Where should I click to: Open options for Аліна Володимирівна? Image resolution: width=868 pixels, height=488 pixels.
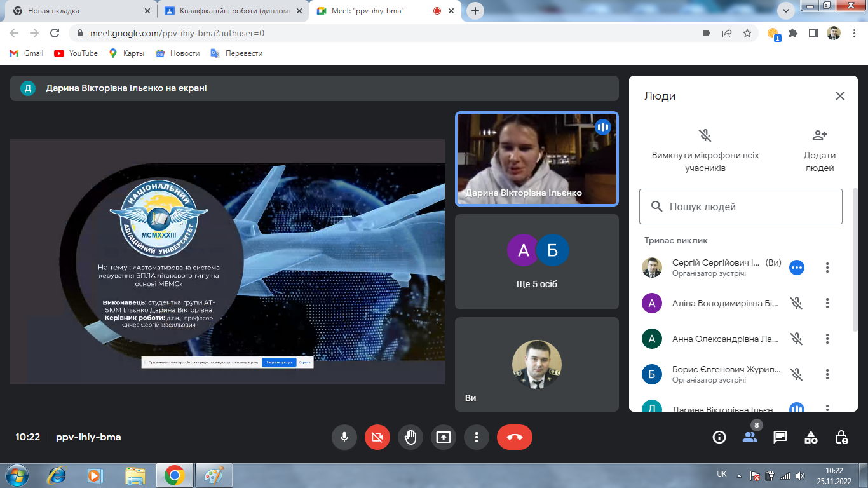point(827,303)
